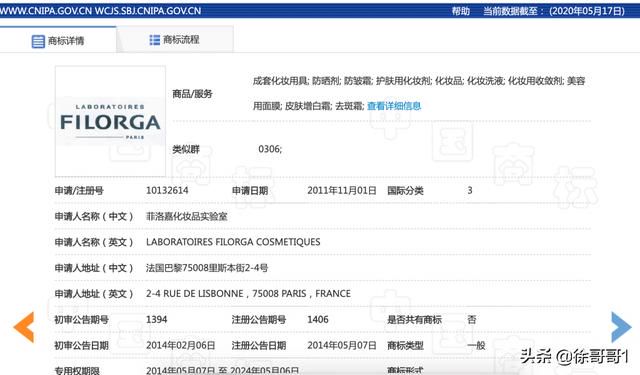The image size is (640, 375).
Task: Click the registration number 10132614
Action: point(167,191)
